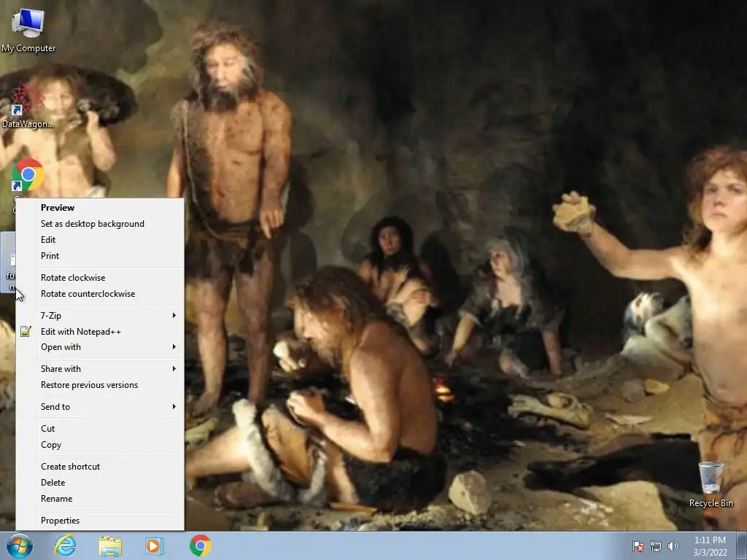The width and height of the screenshot is (747, 560).
Task: Select Rotate clockwise
Action: pyautogui.click(x=100, y=278)
